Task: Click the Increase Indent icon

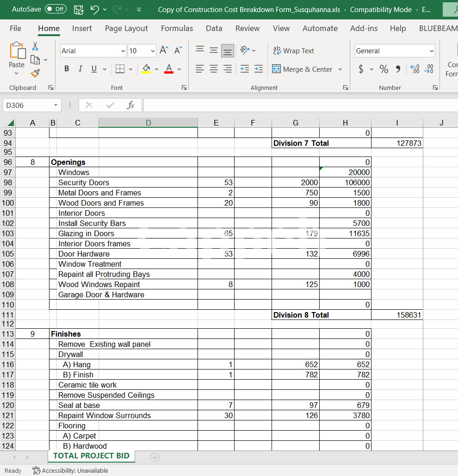Action: click(259, 69)
